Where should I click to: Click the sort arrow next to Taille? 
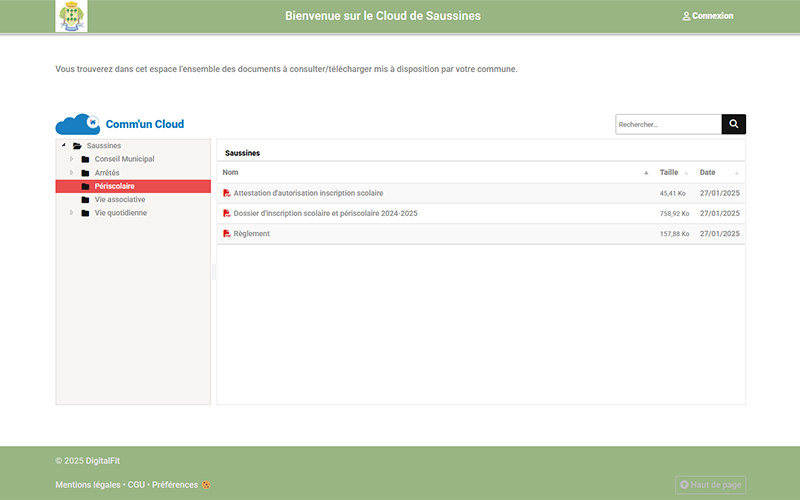tap(686, 173)
